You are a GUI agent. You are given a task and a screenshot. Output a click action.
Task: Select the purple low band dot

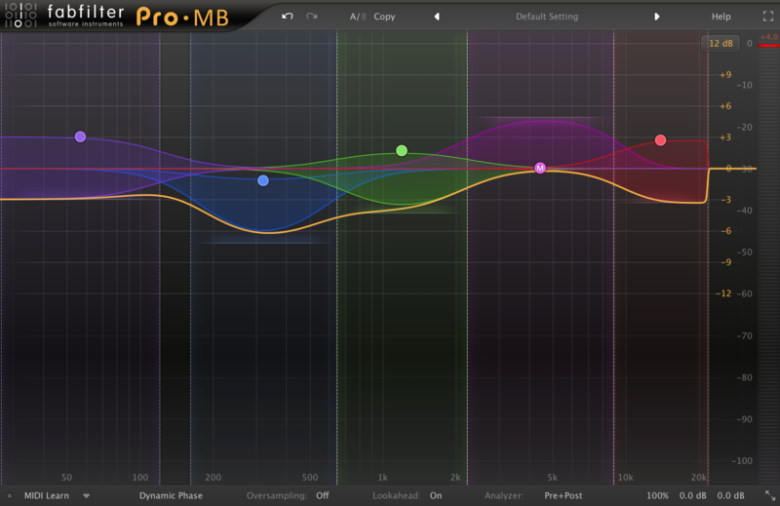click(x=80, y=136)
